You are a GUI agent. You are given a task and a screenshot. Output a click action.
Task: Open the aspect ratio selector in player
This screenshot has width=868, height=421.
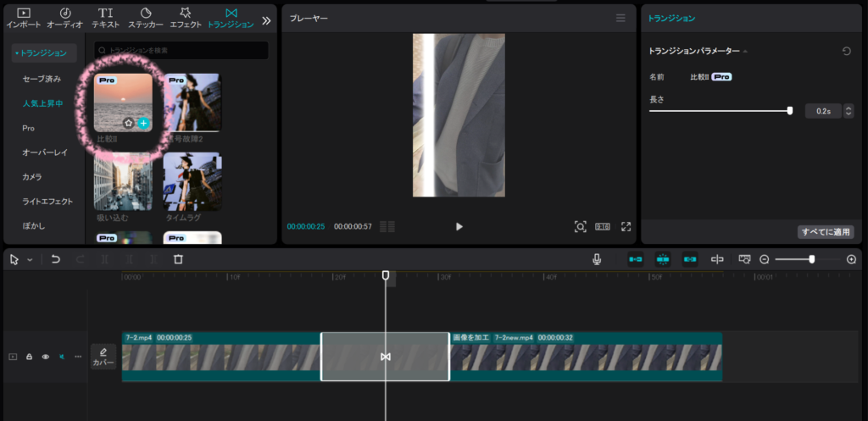(603, 226)
